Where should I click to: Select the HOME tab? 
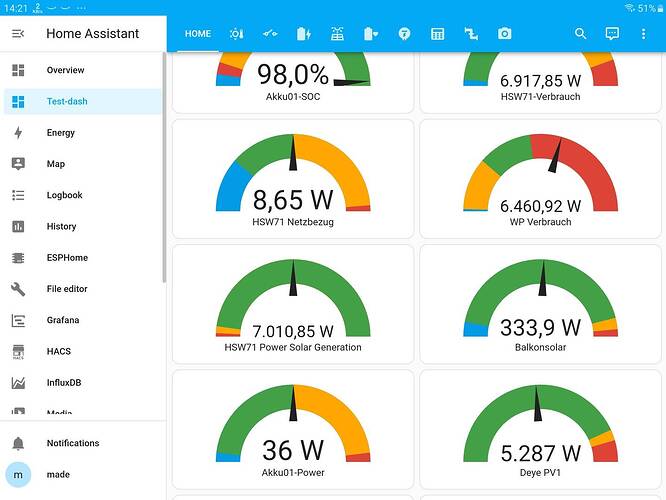[x=198, y=34]
